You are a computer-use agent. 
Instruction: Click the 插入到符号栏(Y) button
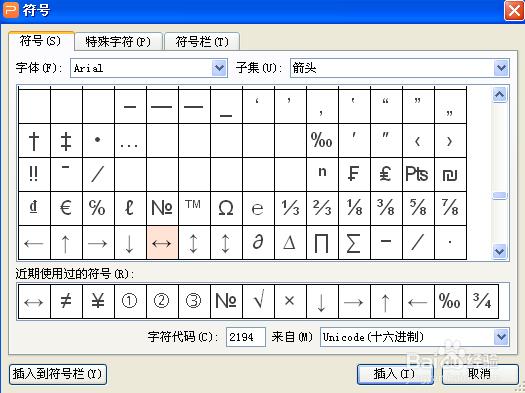(x=58, y=374)
